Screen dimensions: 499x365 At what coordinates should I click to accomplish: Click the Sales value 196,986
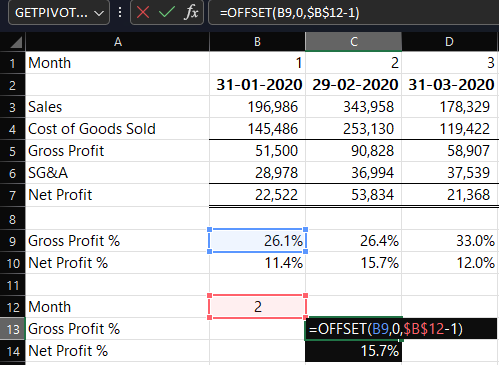click(257, 107)
